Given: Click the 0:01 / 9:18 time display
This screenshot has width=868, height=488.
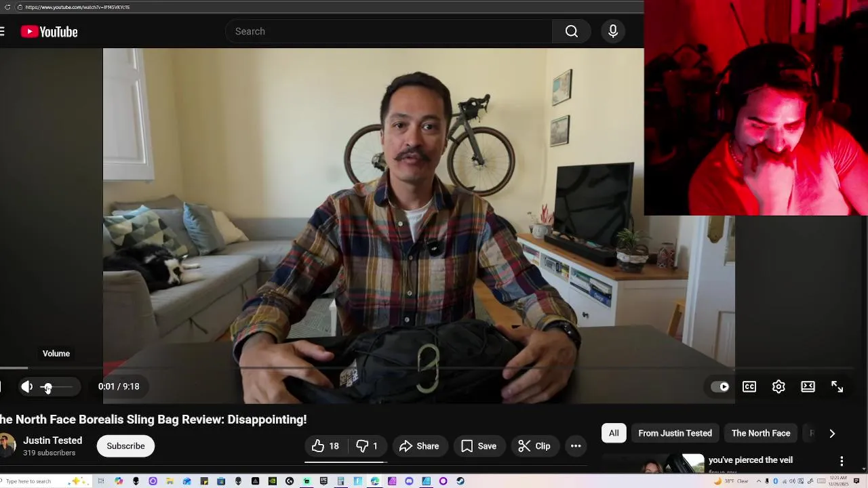Looking at the screenshot, I should pyautogui.click(x=119, y=386).
